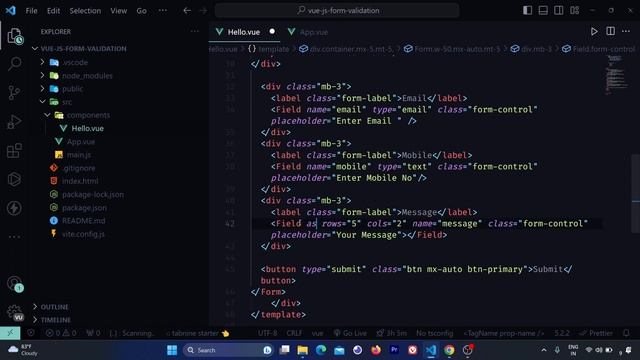
Task: Open Source Control view
Action: (14, 93)
